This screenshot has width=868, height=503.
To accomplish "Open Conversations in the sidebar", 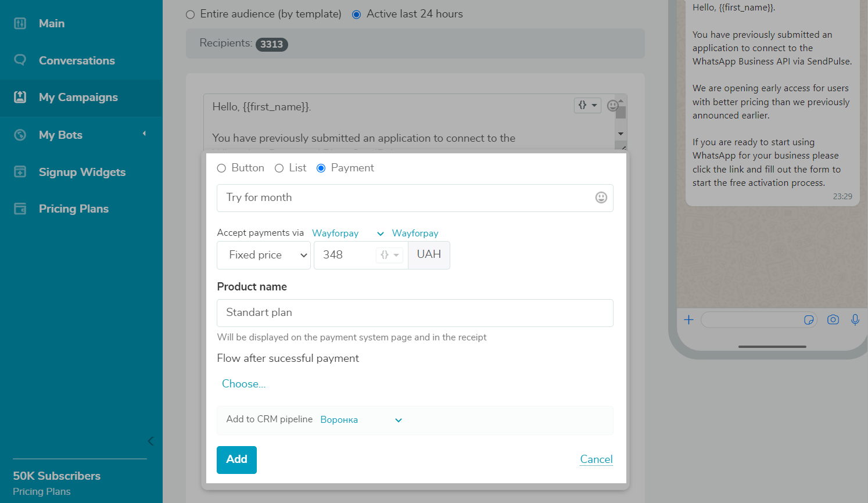I will point(77,60).
